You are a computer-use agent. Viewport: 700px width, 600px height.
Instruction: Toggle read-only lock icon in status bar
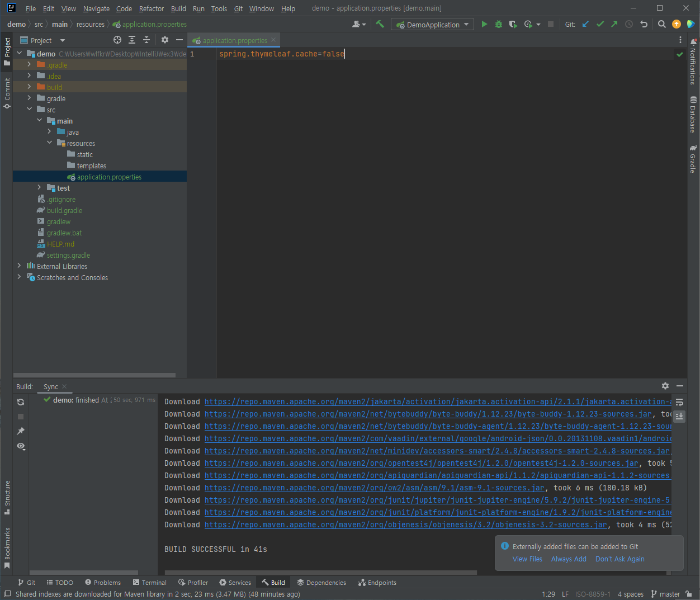[689, 594]
